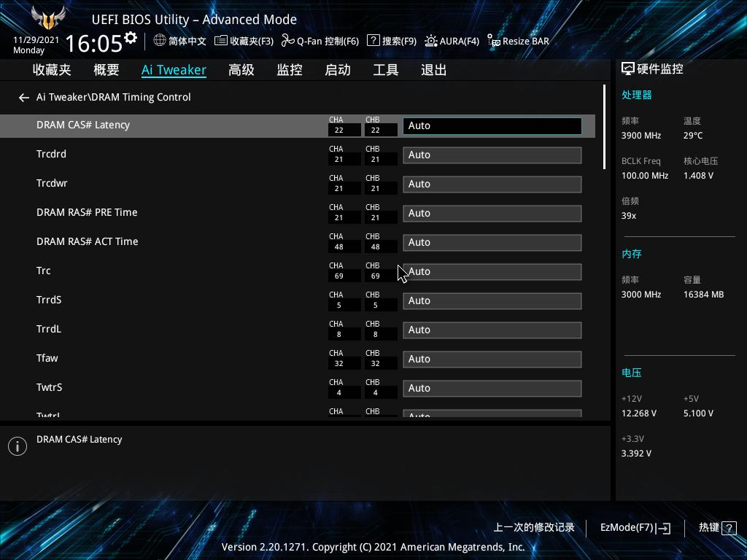Click the Tfaw Auto field

pyautogui.click(x=492, y=359)
